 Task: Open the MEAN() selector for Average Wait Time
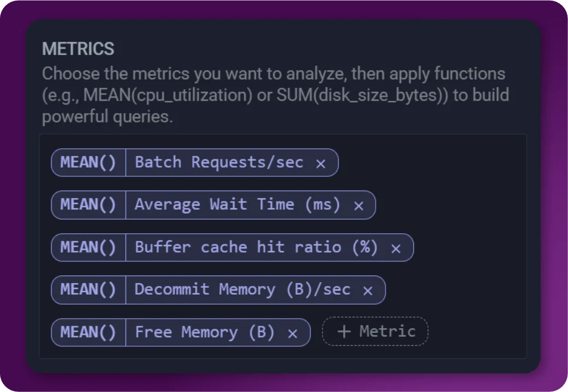click(x=88, y=205)
